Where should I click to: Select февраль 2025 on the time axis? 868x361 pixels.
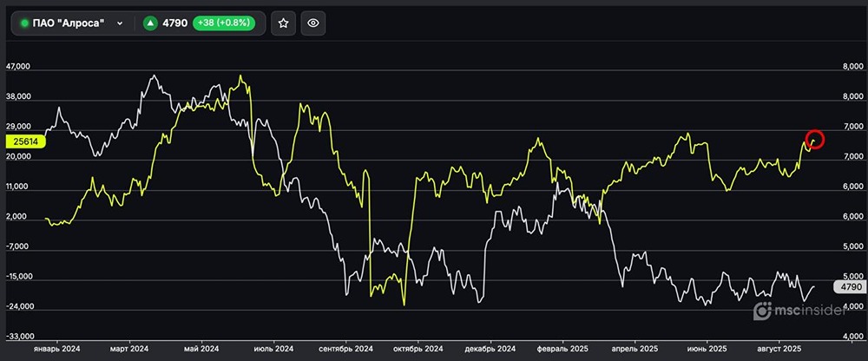(x=565, y=348)
